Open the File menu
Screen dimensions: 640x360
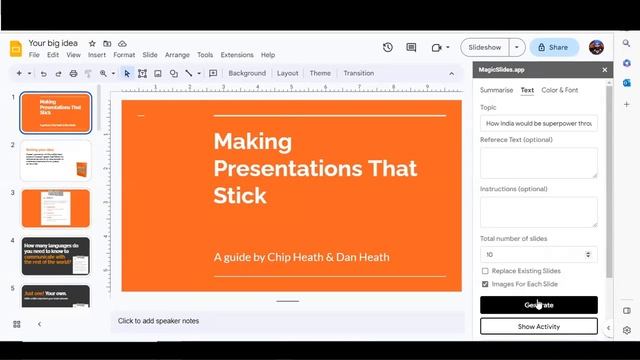click(34, 55)
